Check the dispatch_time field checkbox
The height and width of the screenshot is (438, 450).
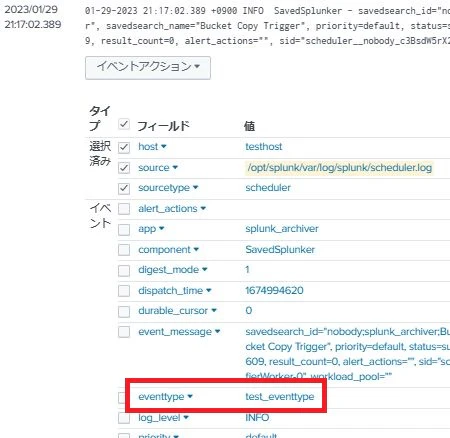(x=124, y=291)
